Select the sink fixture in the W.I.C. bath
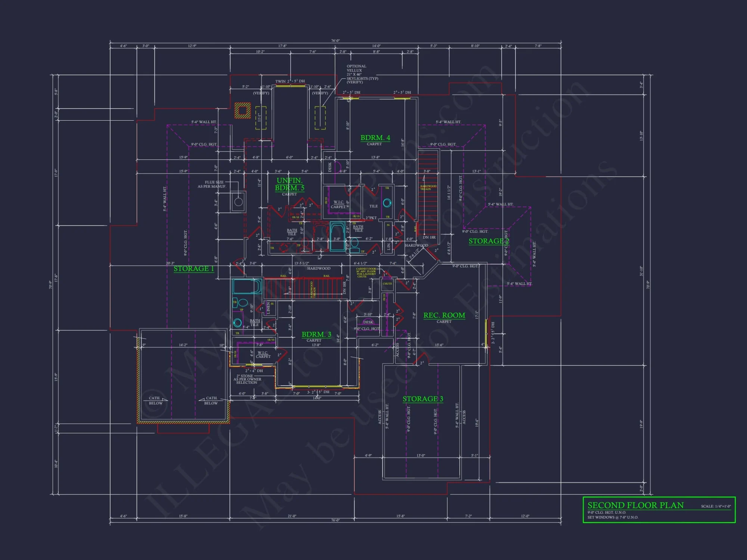Image resolution: width=747 pixels, height=560 pixels. pyautogui.click(x=387, y=203)
